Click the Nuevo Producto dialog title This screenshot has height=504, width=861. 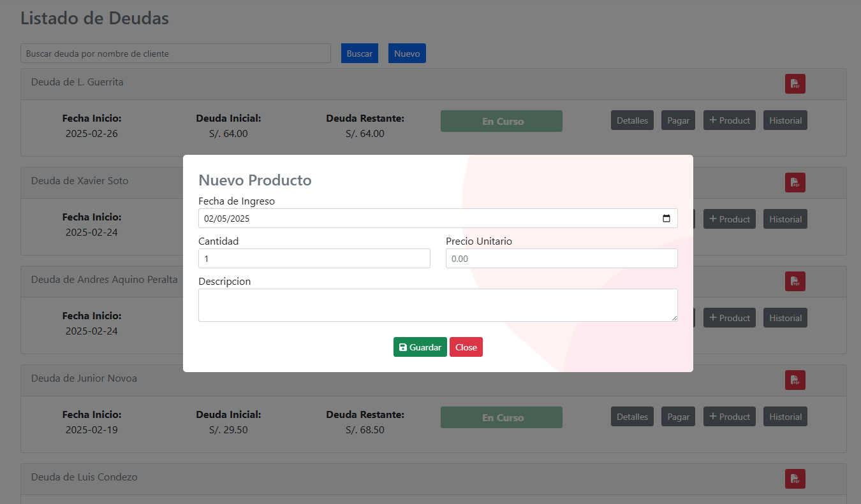click(255, 180)
